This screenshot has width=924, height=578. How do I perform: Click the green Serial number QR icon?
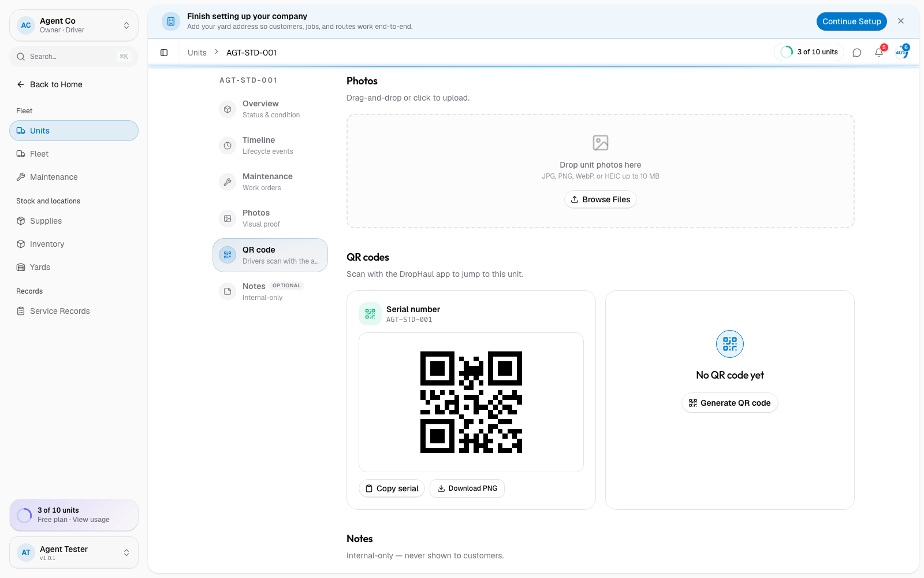[x=370, y=314]
